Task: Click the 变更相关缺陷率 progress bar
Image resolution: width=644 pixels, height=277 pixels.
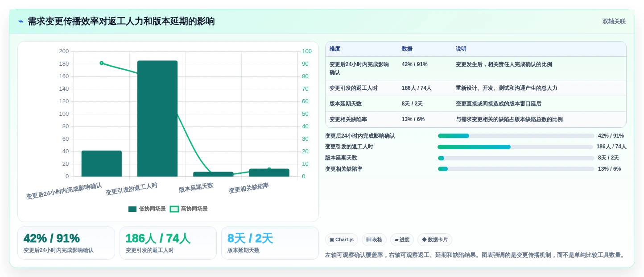Action: coord(516,169)
